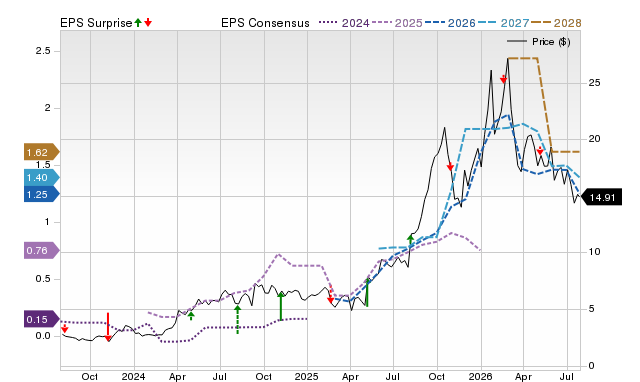Click the 1.40 value tag for 2027

coord(41,178)
